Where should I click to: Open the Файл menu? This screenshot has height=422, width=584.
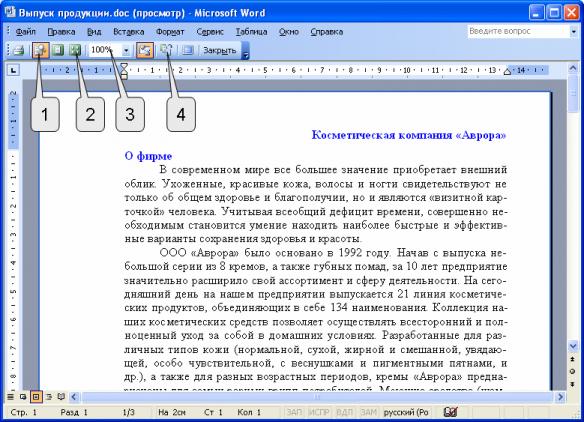pos(25,32)
